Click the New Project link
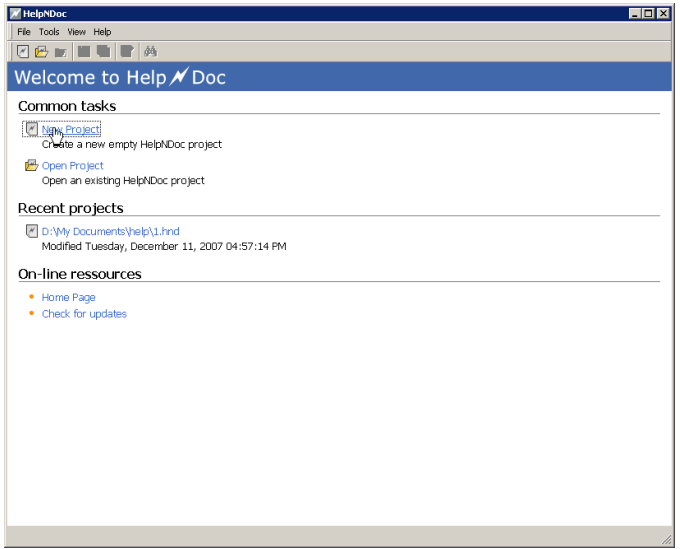The height and width of the screenshot is (549, 680). (71, 129)
